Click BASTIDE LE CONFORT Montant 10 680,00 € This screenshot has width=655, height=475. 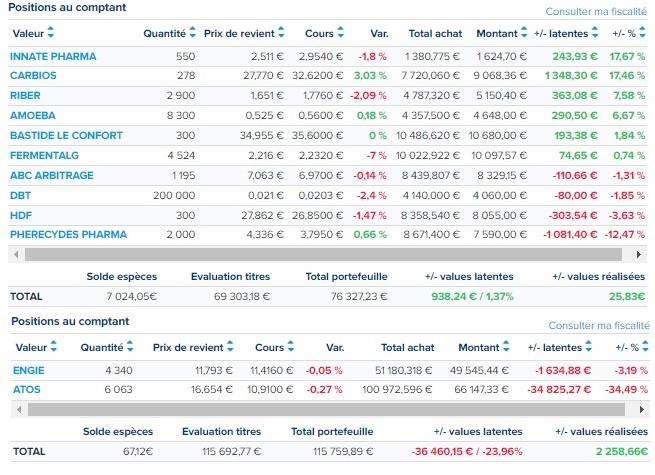tap(498, 136)
